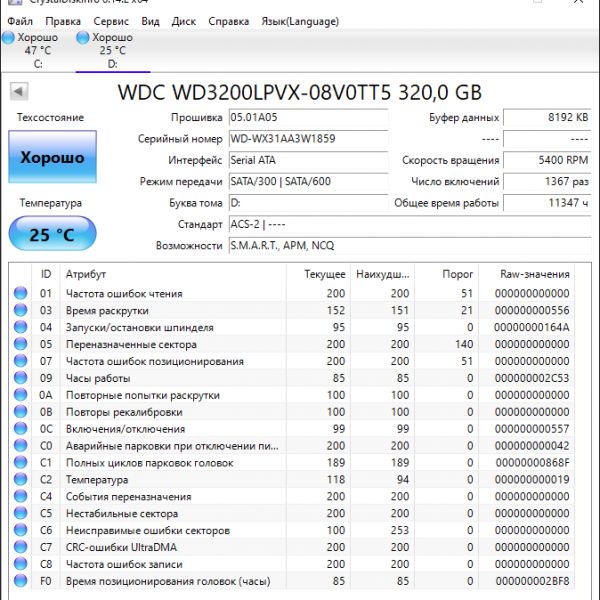The width and height of the screenshot is (600, 600).
Task: Click status icon for attribute C1
Action: [20, 462]
